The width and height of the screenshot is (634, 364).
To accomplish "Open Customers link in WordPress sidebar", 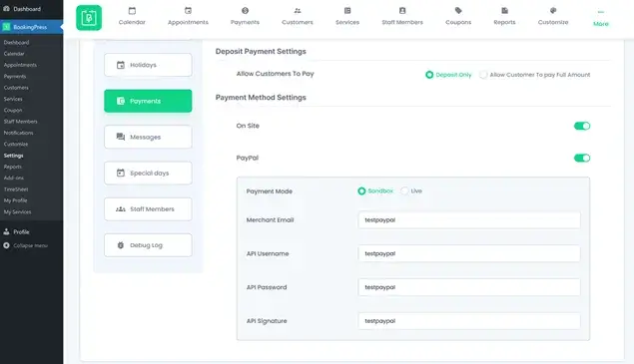I will coord(16,88).
